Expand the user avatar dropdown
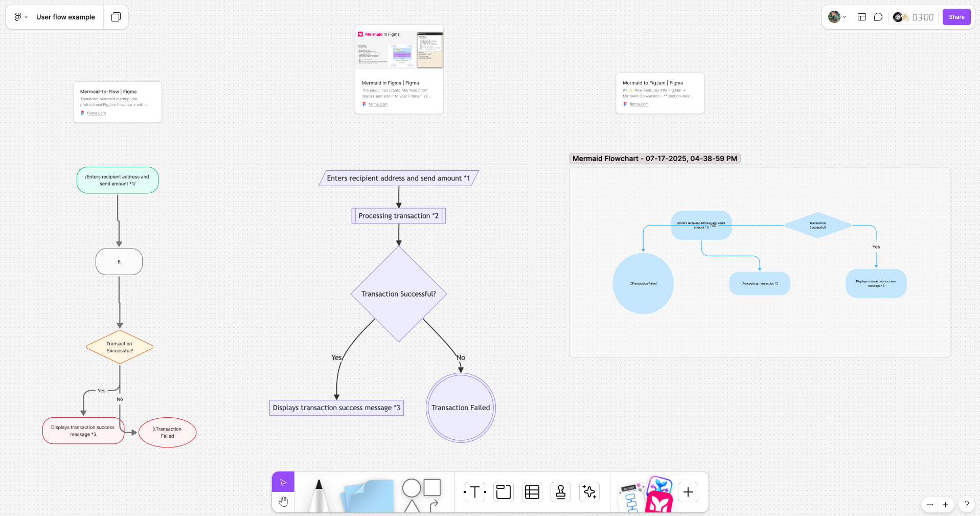 (x=837, y=17)
